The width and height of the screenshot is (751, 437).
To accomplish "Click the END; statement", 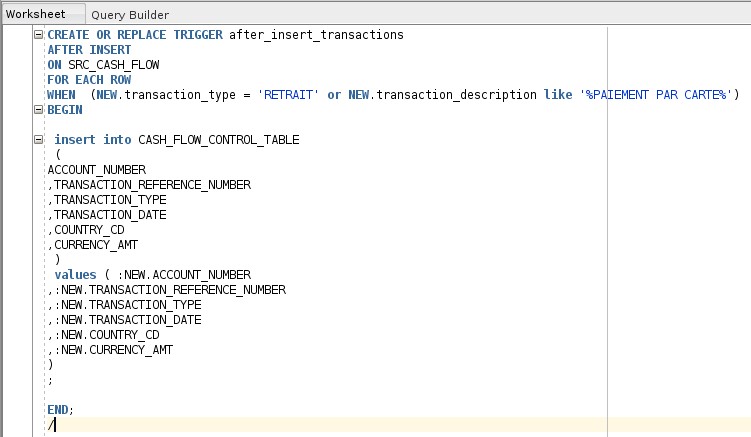I will (x=60, y=410).
